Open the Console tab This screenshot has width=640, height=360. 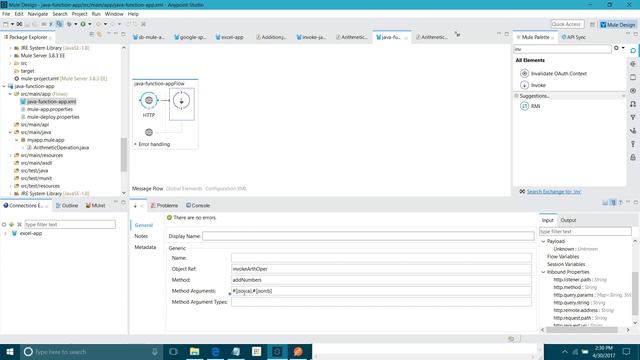coord(198,206)
